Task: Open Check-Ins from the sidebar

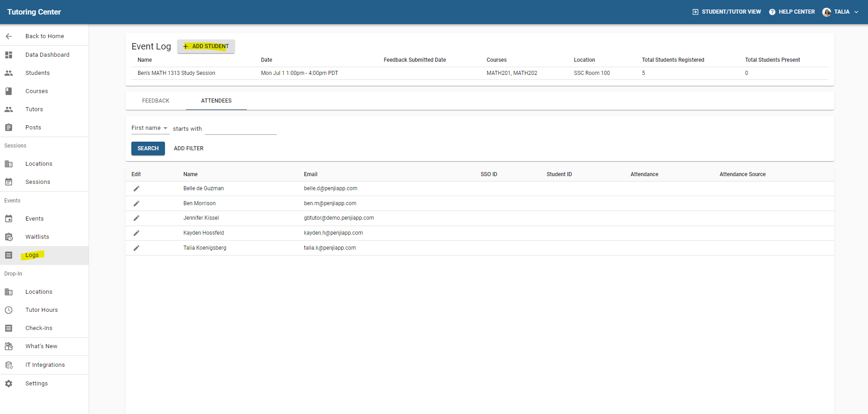Action: [39, 328]
